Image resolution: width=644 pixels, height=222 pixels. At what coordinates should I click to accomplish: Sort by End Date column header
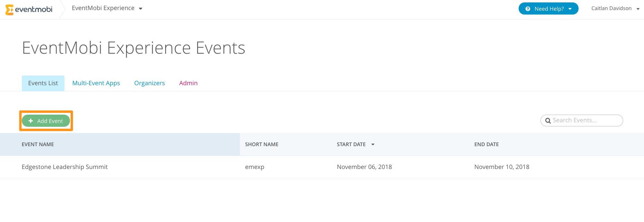(x=486, y=144)
